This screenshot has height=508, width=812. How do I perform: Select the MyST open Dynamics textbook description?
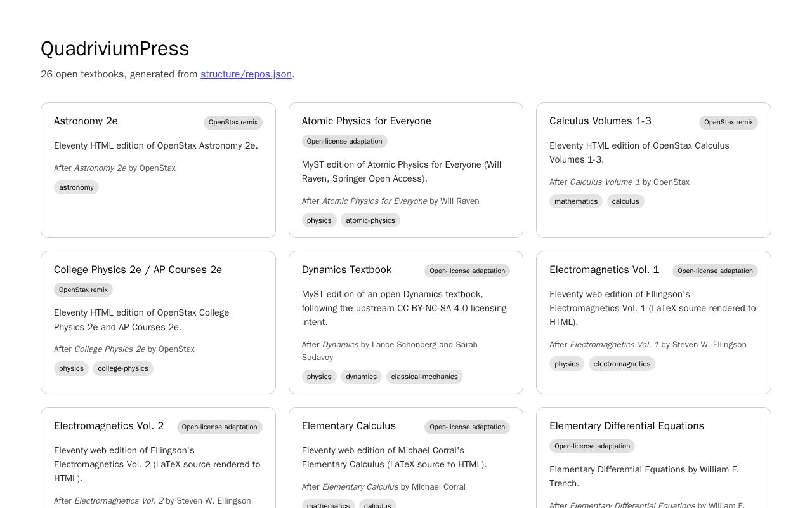404,309
